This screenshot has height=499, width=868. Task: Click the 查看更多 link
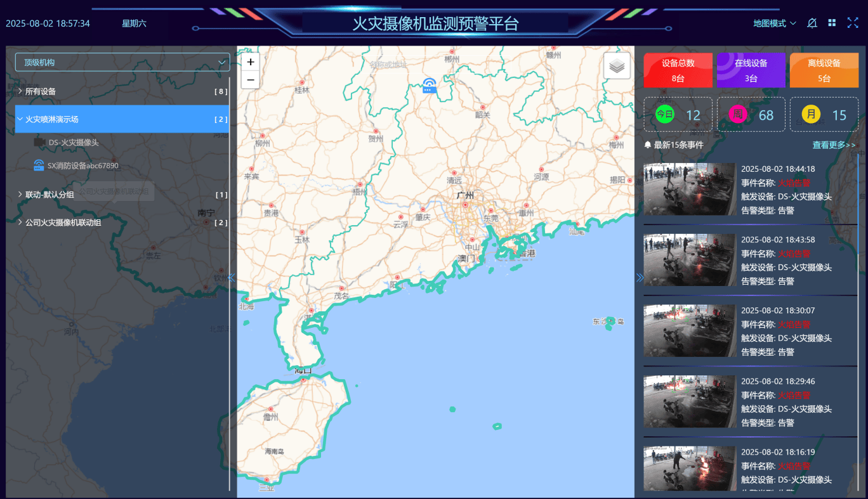[x=834, y=145]
